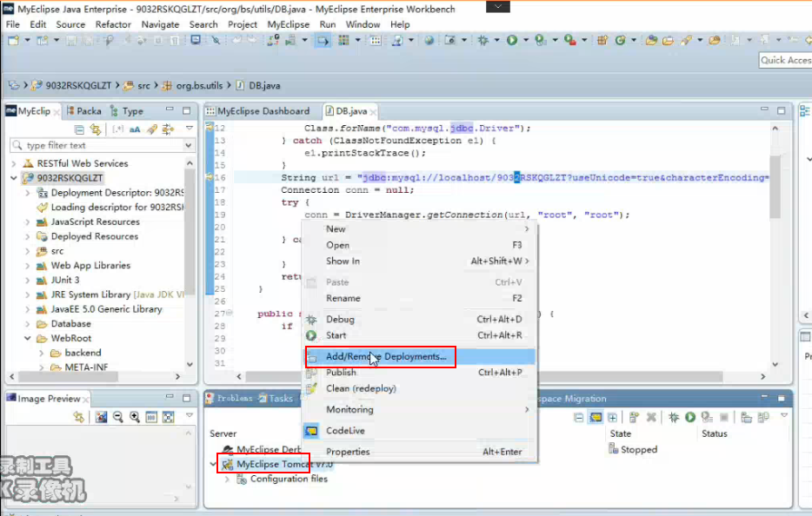Open the Debug toolbar dropdown arrow
812x516 pixels.
pos(496,40)
